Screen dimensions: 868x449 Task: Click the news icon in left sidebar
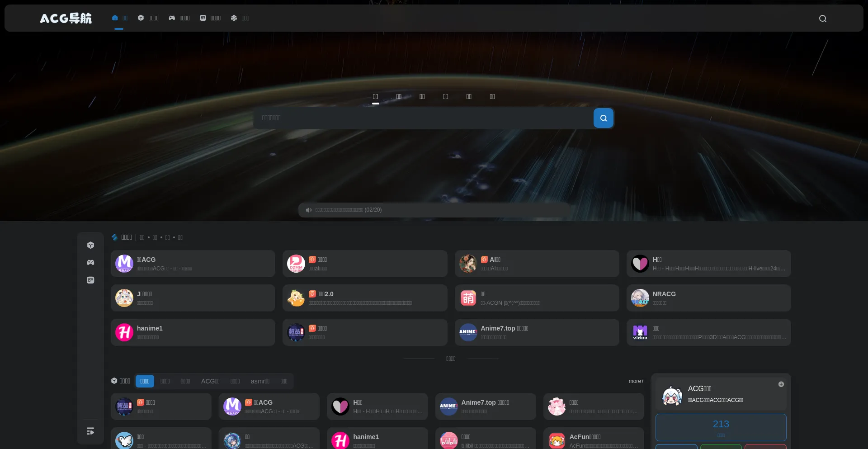pyautogui.click(x=90, y=280)
